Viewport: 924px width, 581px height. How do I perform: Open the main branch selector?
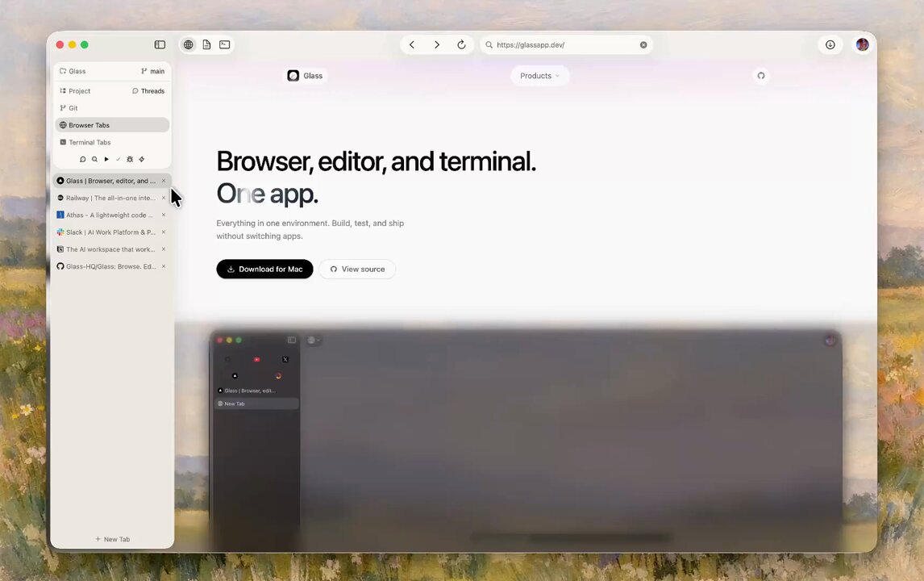pyautogui.click(x=152, y=71)
